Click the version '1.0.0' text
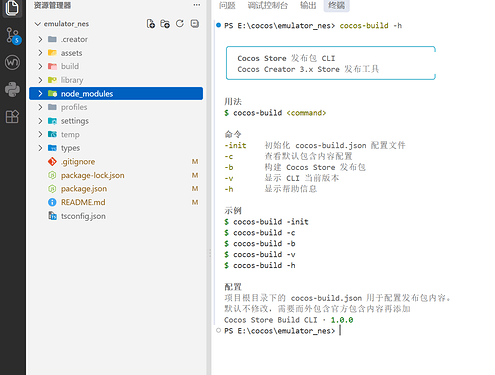 coord(342,320)
